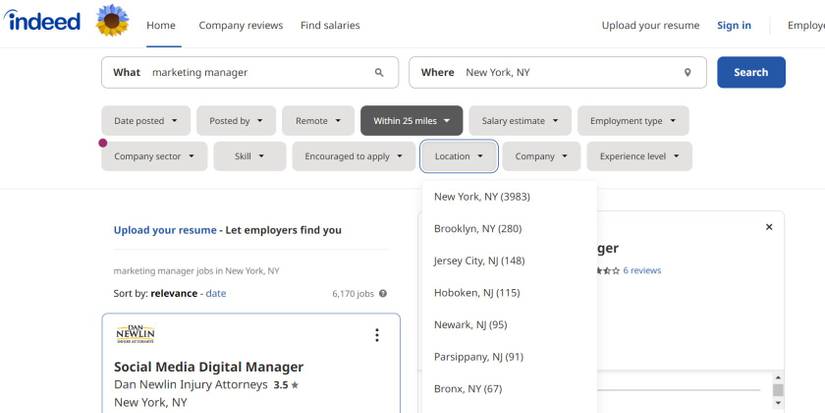This screenshot has width=825, height=413.
Task: Open the Skill filter dropdown
Action: click(249, 156)
